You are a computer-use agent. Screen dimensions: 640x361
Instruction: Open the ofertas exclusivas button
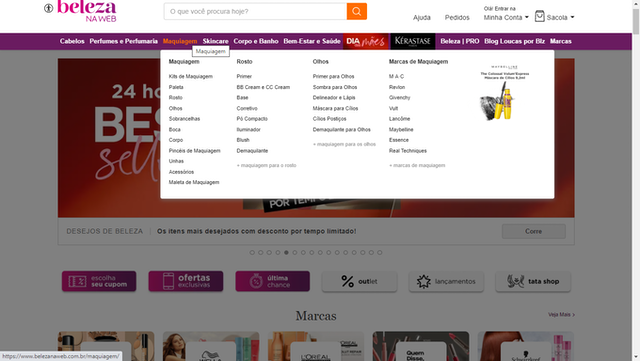click(x=186, y=281)
